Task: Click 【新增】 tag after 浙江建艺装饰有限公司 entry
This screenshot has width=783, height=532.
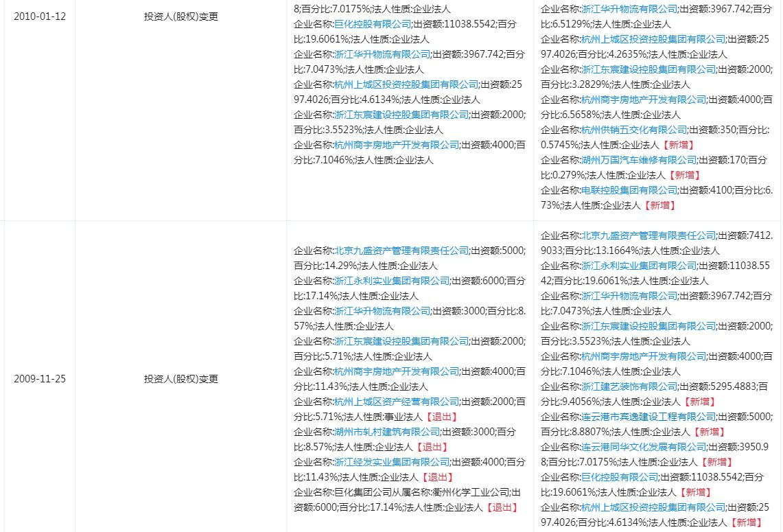Action: (x=699, y=402)
